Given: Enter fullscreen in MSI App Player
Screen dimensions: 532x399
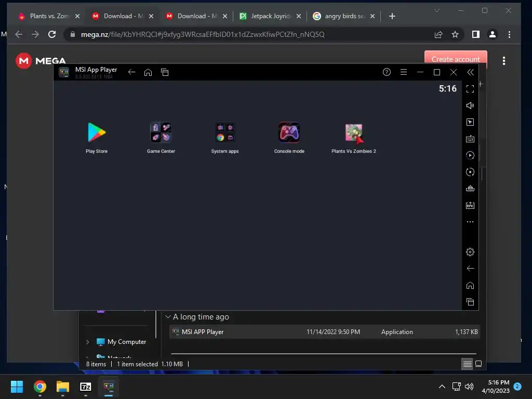Looking at the screenshot, I should 470,89.
